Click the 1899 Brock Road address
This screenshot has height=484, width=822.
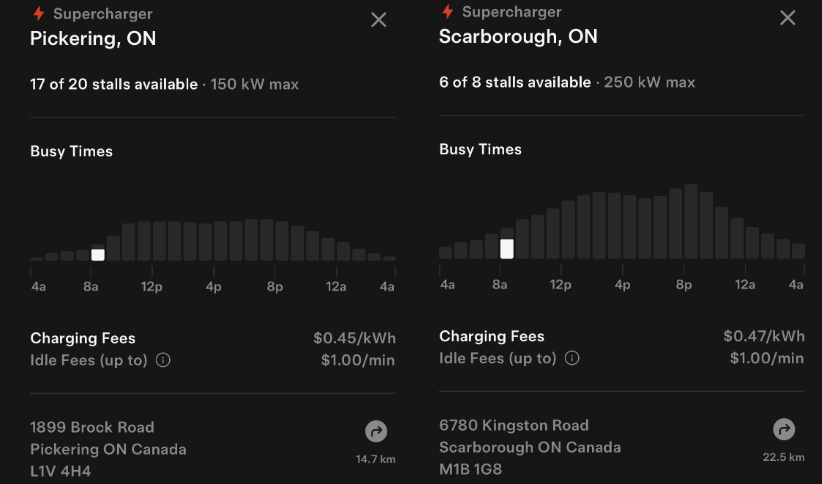click(92, 427)
